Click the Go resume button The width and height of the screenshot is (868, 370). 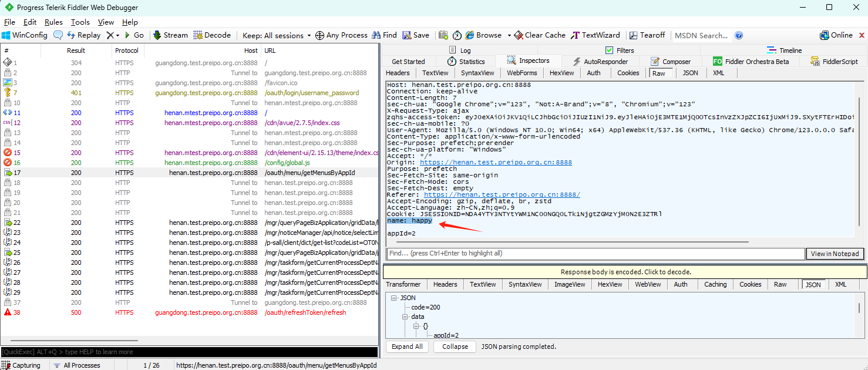tap(133, 35)
